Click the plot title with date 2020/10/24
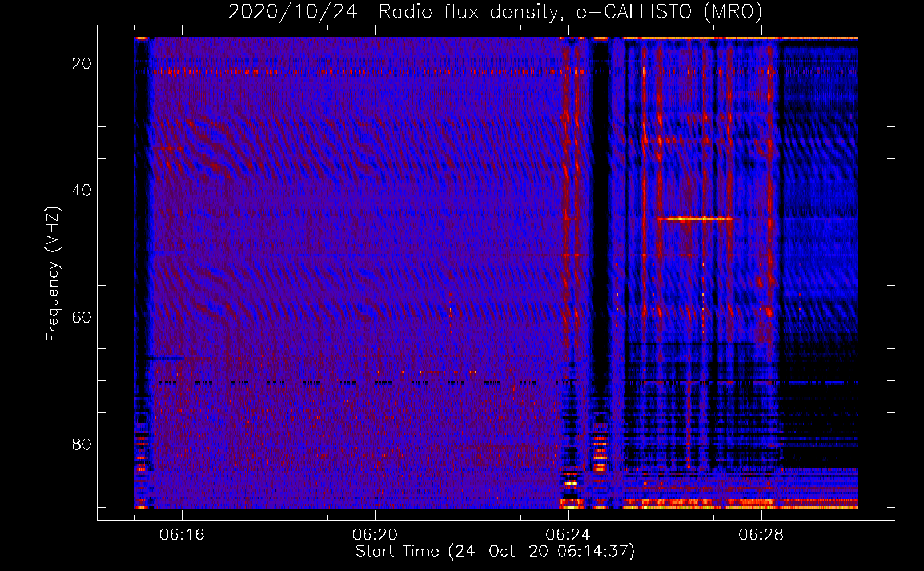 click(x=495, y=11)
